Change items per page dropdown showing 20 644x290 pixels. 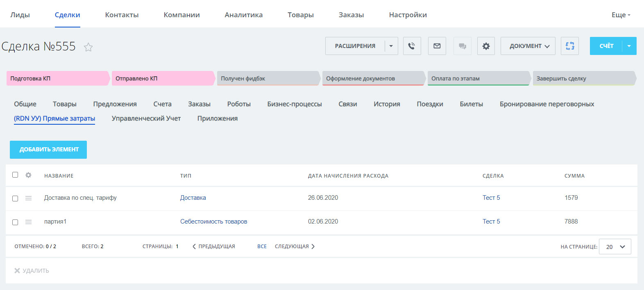tap(615, 247)
